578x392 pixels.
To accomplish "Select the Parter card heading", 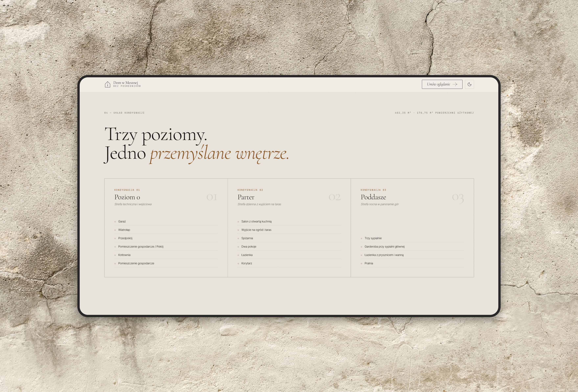I will [x=246, y=197].
